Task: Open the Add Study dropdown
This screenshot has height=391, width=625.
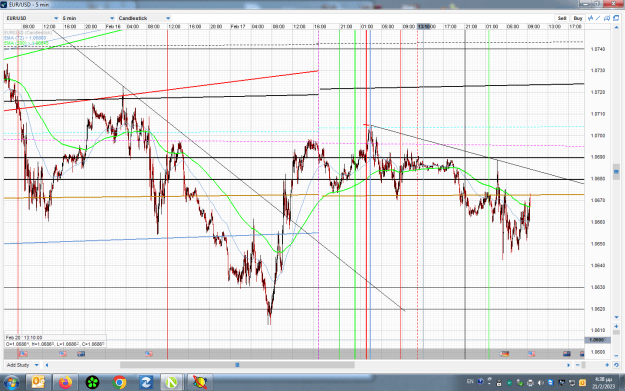Action: click(22, 365)
